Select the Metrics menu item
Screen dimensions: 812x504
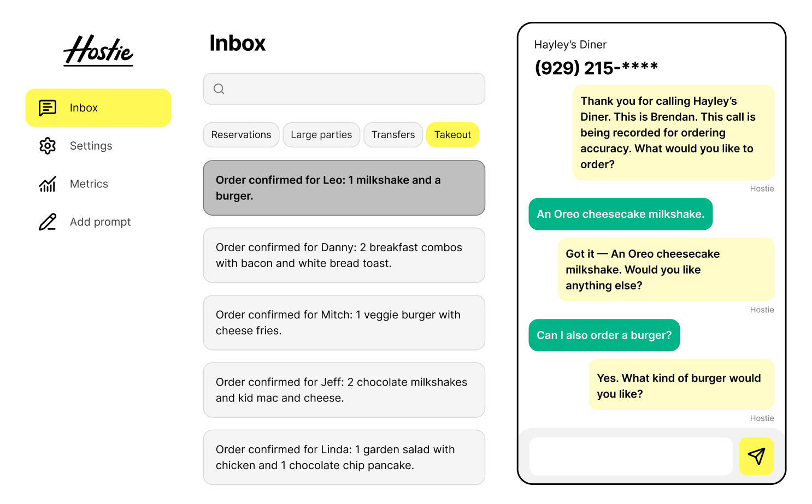click(89, 184)
